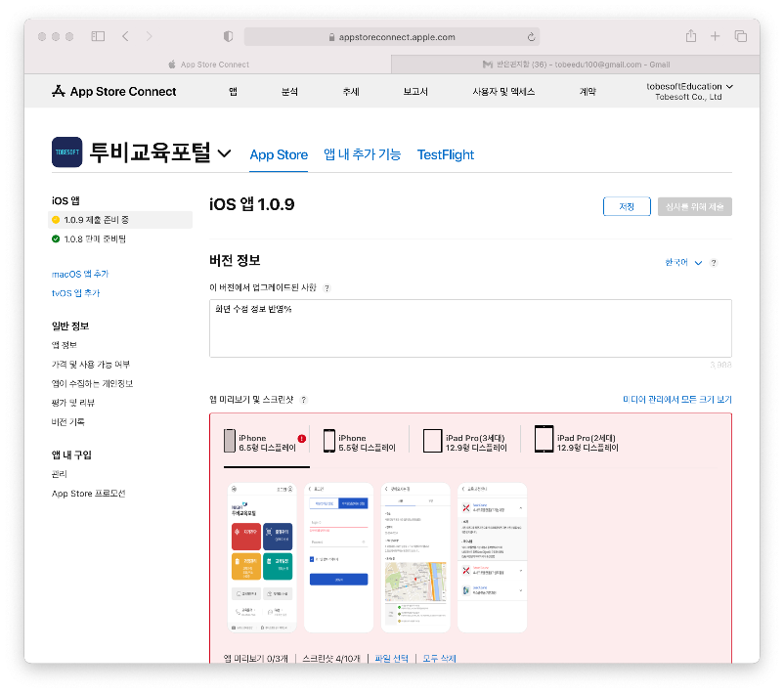The image size is (784, 693).
Task: Click the App Store Connect logo icon
Action: [x=59, y=91]
